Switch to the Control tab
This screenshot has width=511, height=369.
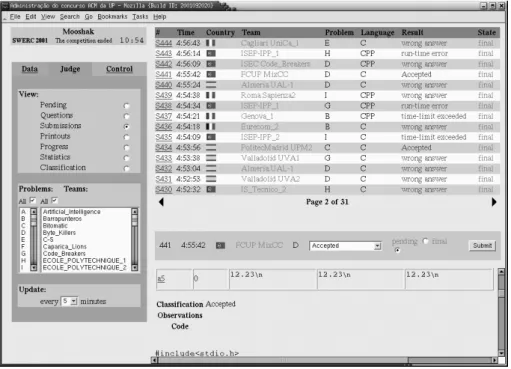coord(119,69)
